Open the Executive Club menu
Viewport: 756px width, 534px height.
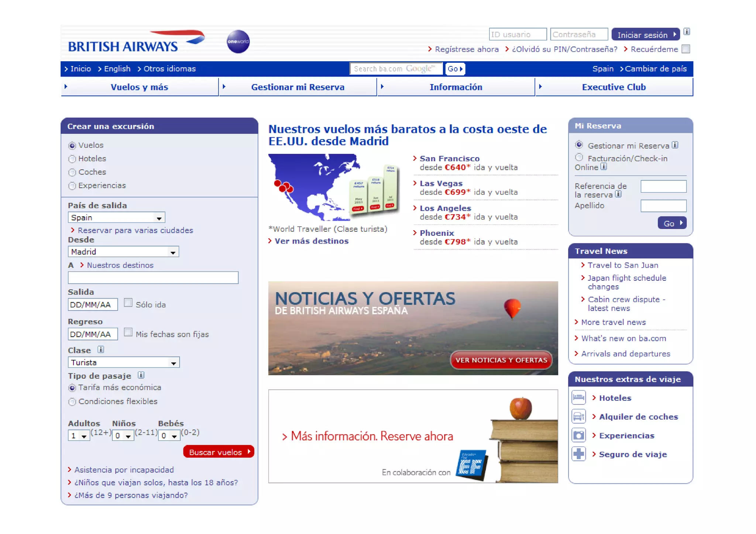pos(614,87)
